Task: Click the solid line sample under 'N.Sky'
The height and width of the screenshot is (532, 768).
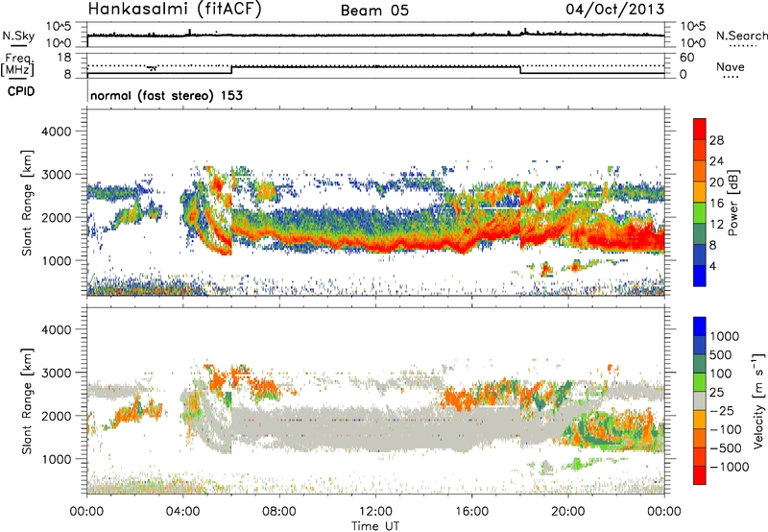Action: click(18, 46)
